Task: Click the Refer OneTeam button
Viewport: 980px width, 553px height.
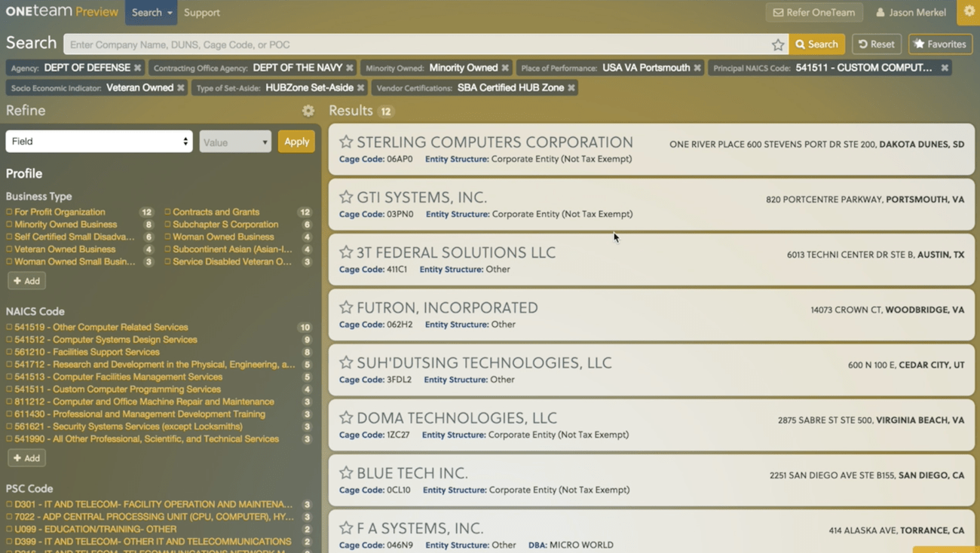Action: coord(814,12)
